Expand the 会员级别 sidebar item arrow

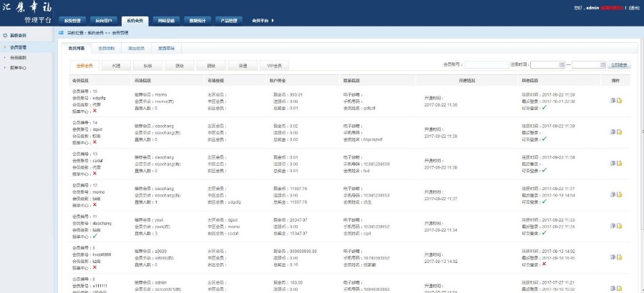click(x=5, y=57)
